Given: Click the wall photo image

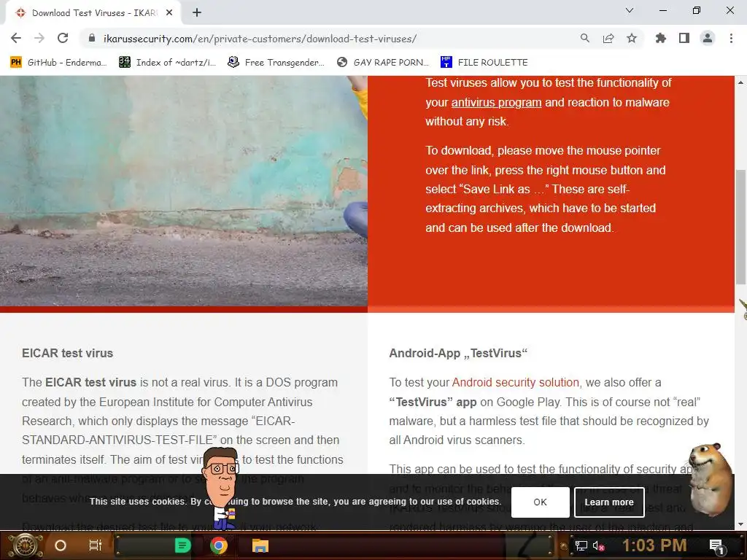Looking at the screenshot, I should pos(183,190).
